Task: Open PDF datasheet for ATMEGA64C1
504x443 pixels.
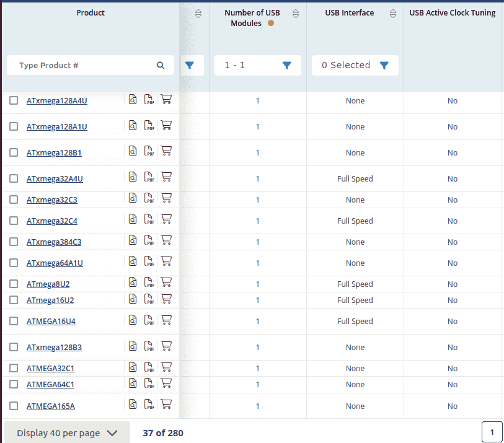Action: [149, 383]
